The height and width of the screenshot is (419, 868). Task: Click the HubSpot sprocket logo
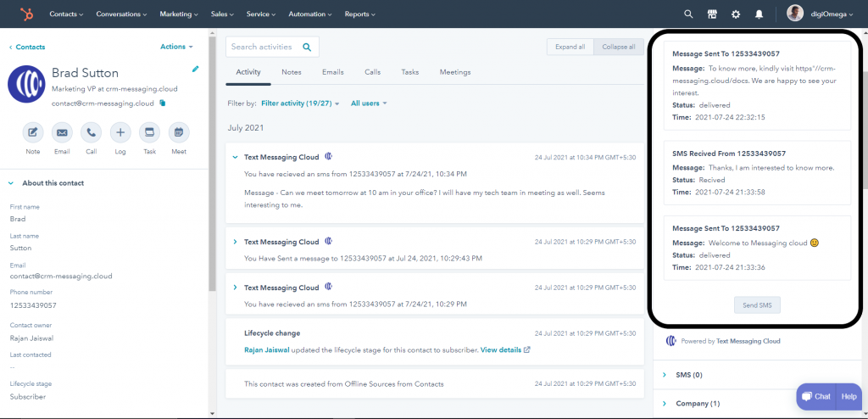[x=26, y=14]
